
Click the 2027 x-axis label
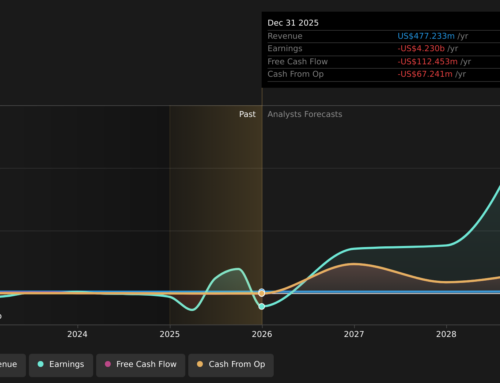coord(354,334)
